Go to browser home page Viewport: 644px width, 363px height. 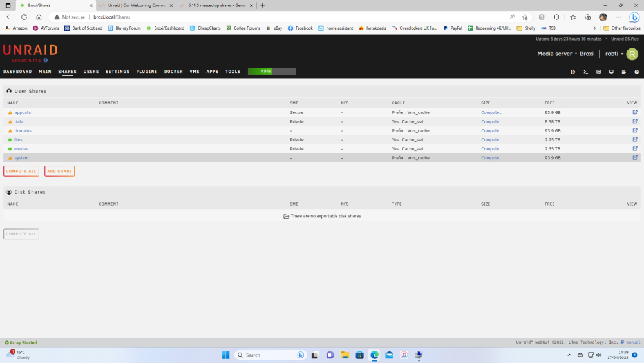39,17
